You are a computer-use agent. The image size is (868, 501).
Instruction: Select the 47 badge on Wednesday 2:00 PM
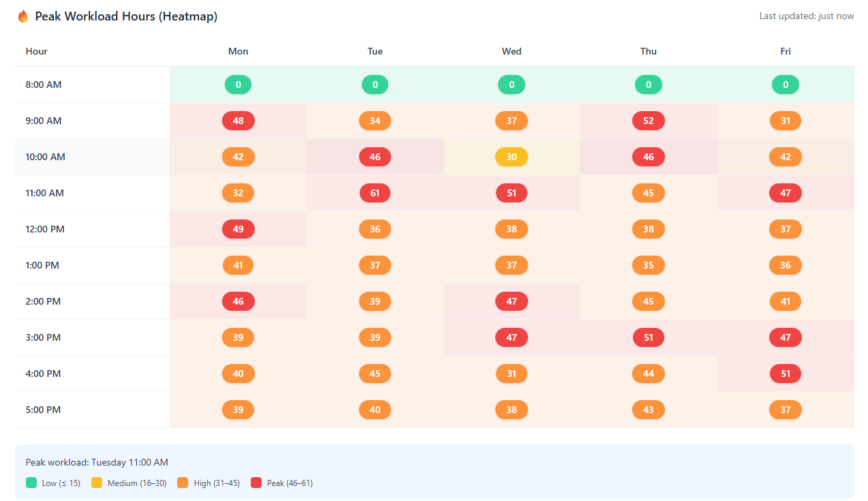tap(512, 301)
